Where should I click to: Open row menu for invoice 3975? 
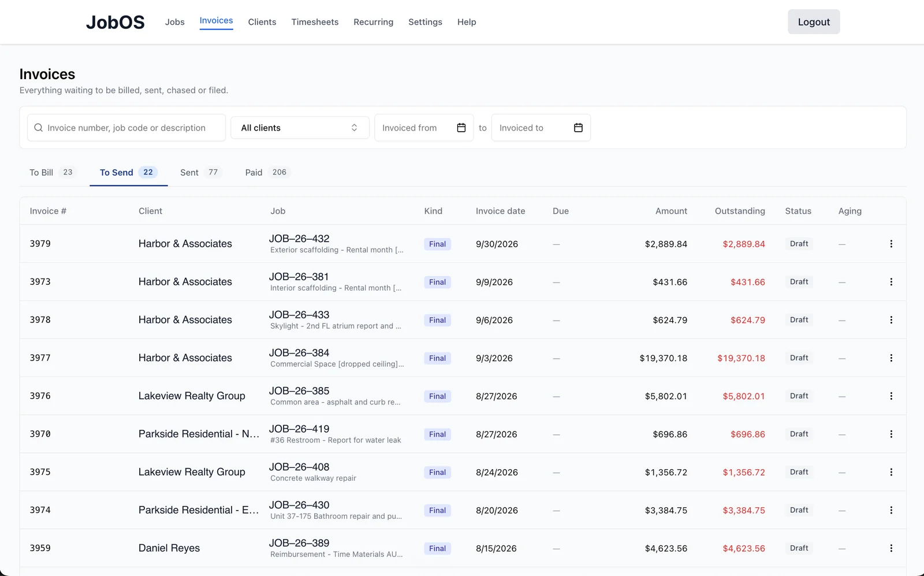click(891, 472)
